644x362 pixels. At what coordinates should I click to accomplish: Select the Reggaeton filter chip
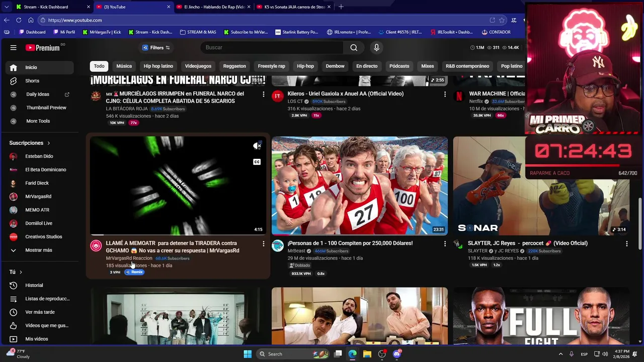234,66
